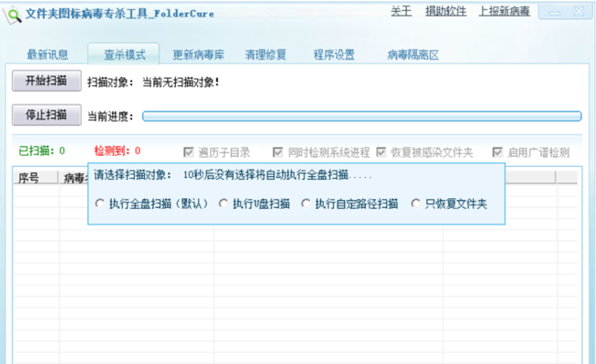Toggle the 同时检测系统进程 checkbox
Screen dimensions: 596x364
[x=278, y=152]
